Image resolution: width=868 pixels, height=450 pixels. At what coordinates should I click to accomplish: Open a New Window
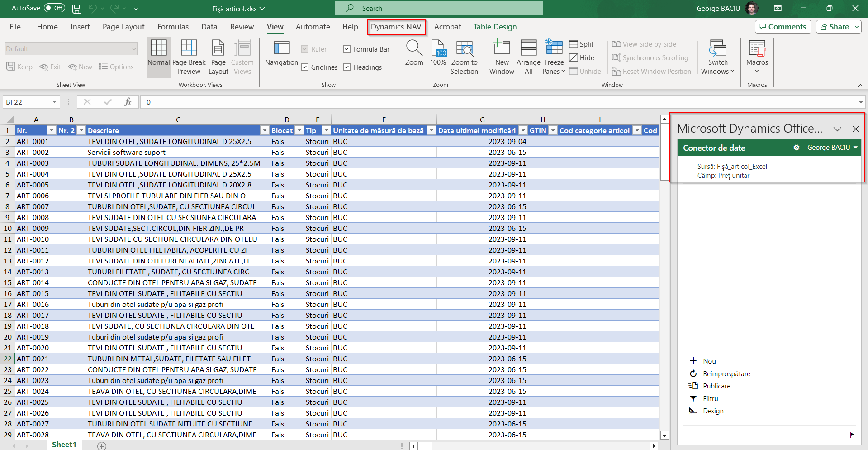tap(502, 57)
